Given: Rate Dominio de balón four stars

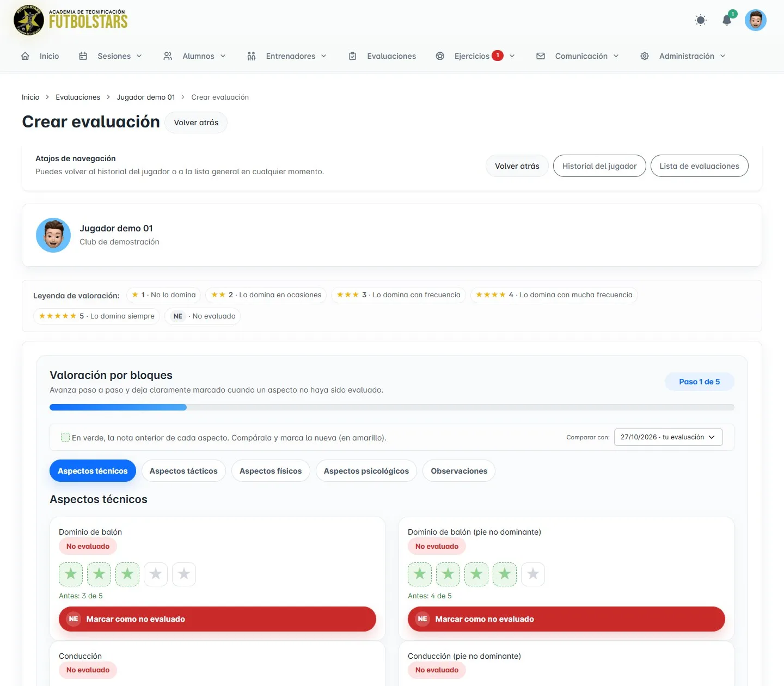Looking at the screenshot, I should (x=156, y=574).
